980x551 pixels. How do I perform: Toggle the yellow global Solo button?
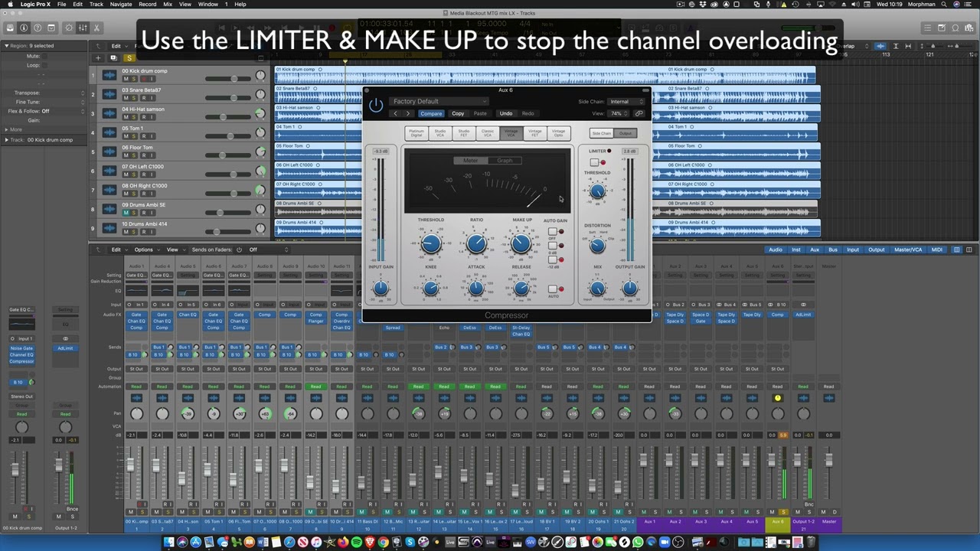(x=129, y=58)
